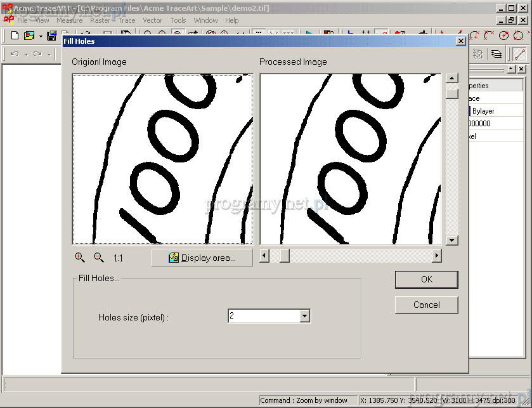Click the Open file toolbar icon
532x408 pixels.
click(29, 36)
